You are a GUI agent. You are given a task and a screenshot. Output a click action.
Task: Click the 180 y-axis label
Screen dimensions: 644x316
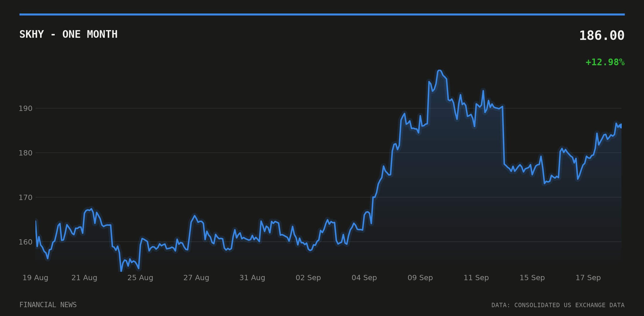pos(25,153)
